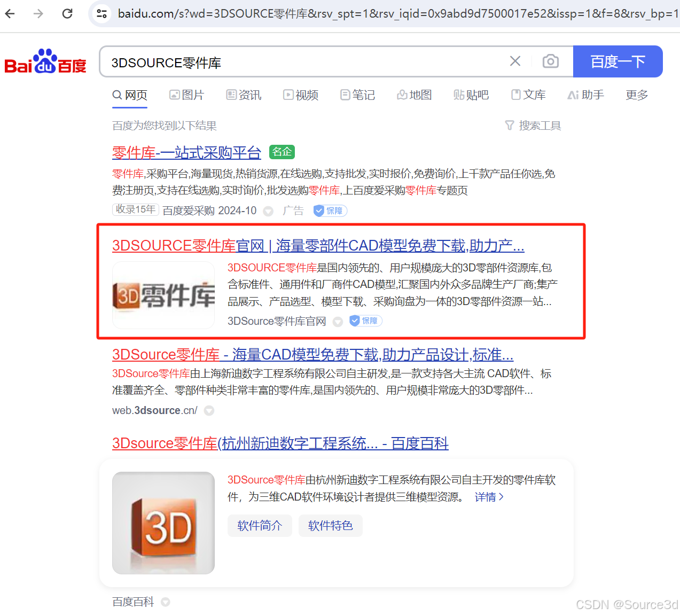Open the orange 3D cube Baike thumbnail

[x=163, y=523]
